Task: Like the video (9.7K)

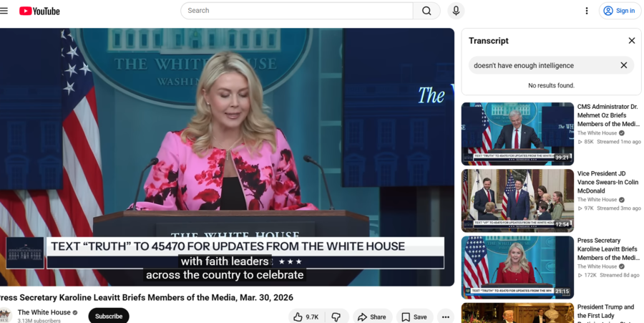Action: 306,317
